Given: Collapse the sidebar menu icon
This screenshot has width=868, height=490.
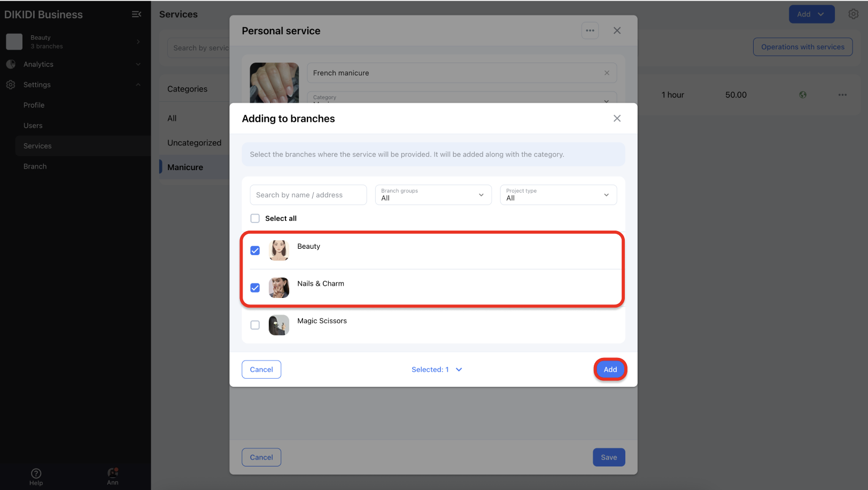Looking at the screenshot, I should [x=136, y=14].
